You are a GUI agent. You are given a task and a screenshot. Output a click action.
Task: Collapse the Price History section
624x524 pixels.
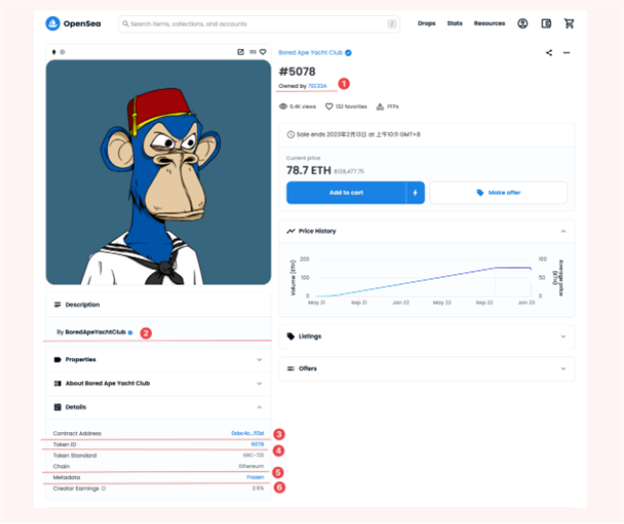click(563, 231)
